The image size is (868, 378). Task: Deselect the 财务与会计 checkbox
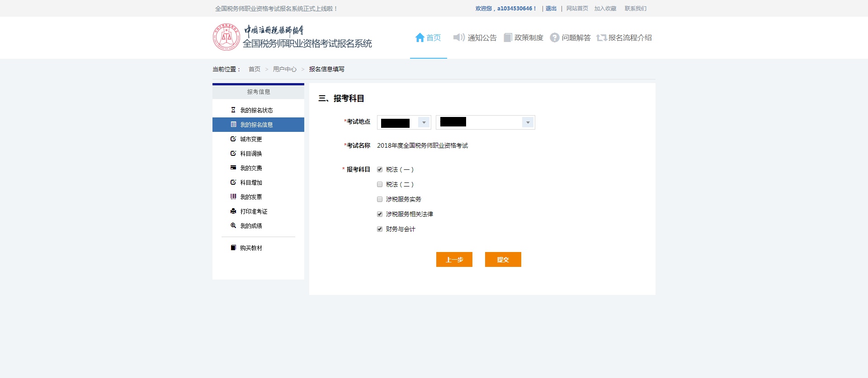[x=380, y=229]
